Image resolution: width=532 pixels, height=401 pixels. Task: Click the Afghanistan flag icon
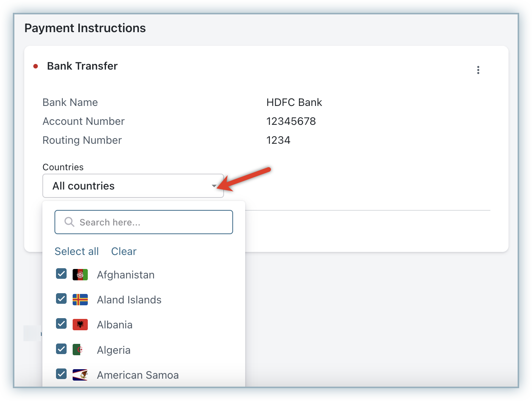80,275
